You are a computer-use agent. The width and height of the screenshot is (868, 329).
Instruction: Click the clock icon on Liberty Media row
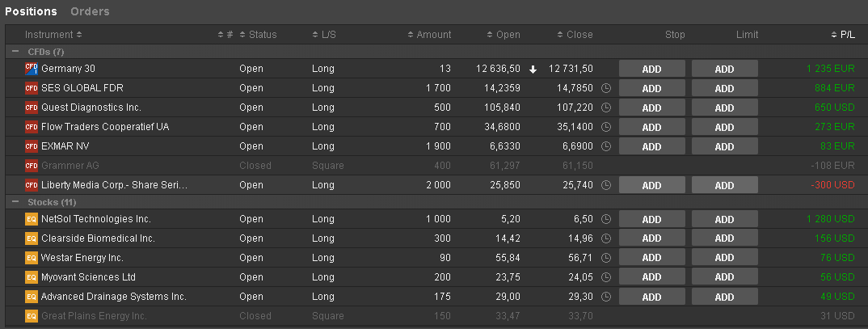tap(606, 185)
